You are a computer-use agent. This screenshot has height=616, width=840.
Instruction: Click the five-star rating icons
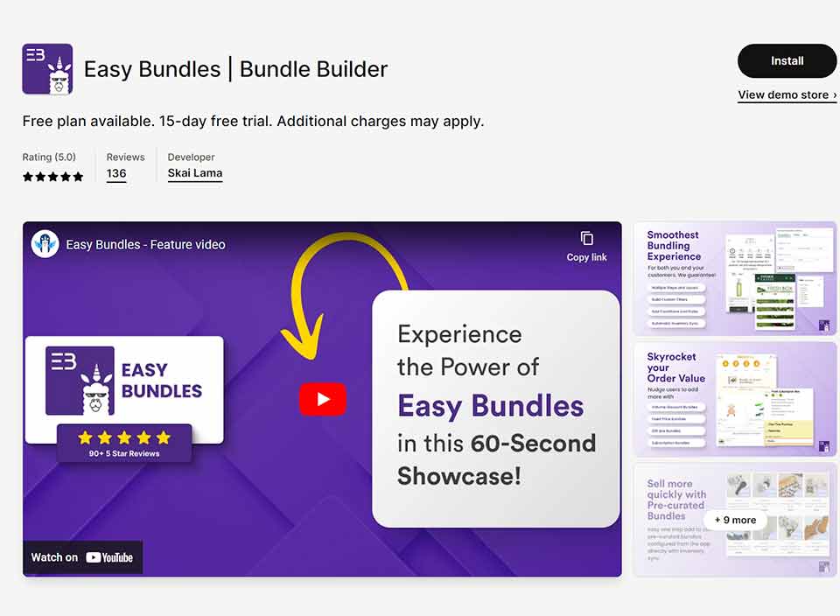click(x=53, y=177)
